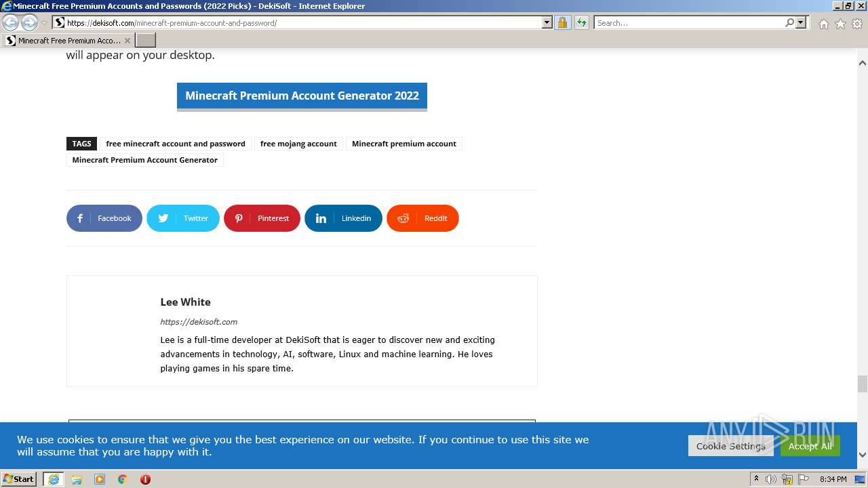Screen dimensions: 868x488
Task: Accept all cookies
Action: (x=810, y=446)
